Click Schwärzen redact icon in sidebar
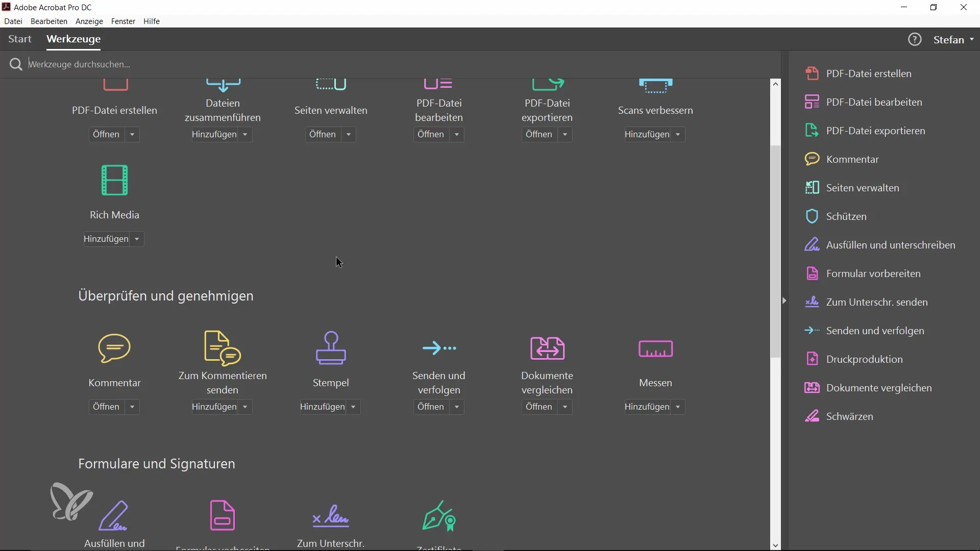The width and height of the screenshot is (980, 551). click(812, 416)
